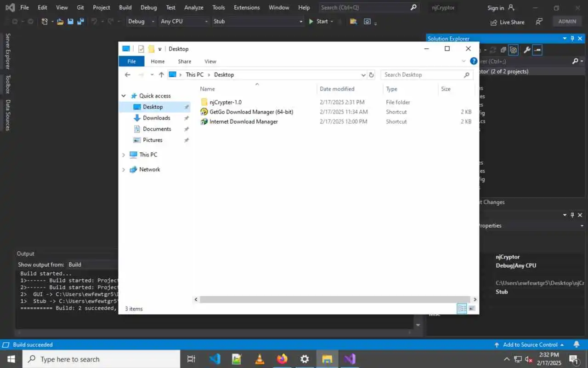This screenshot has height=368, width=588.
Task: Open the Server Explorer side tab
Action: (x=8, y=51)
